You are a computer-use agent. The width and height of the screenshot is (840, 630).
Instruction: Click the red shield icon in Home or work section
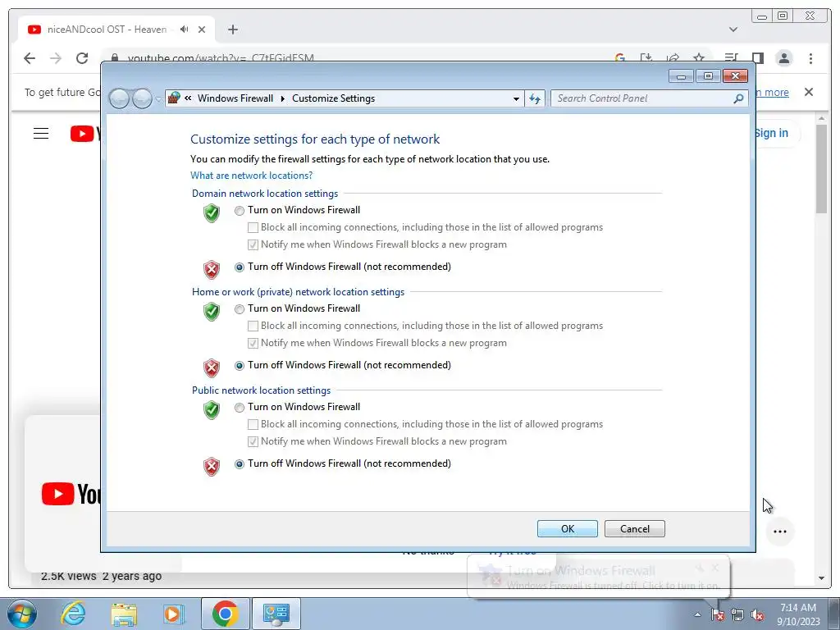click(212, 368)
